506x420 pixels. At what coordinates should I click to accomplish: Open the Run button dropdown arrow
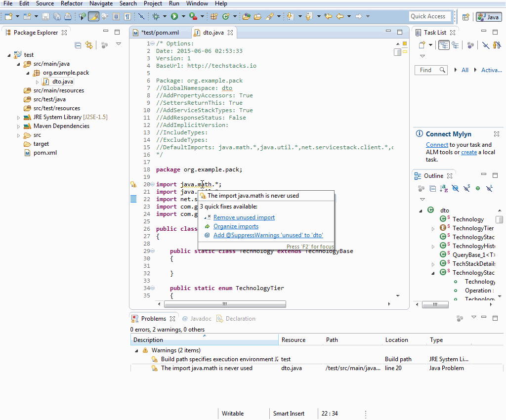click(183, 17)
